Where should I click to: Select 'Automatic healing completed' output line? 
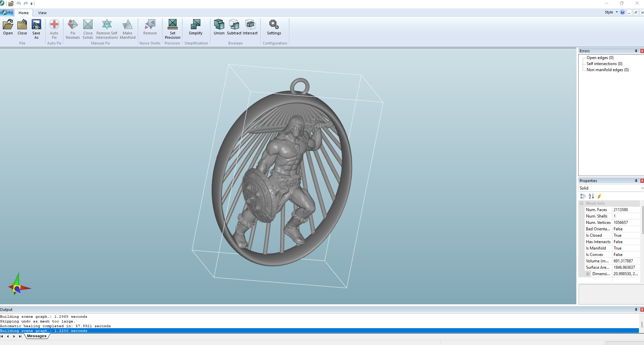tap(55, 326)
